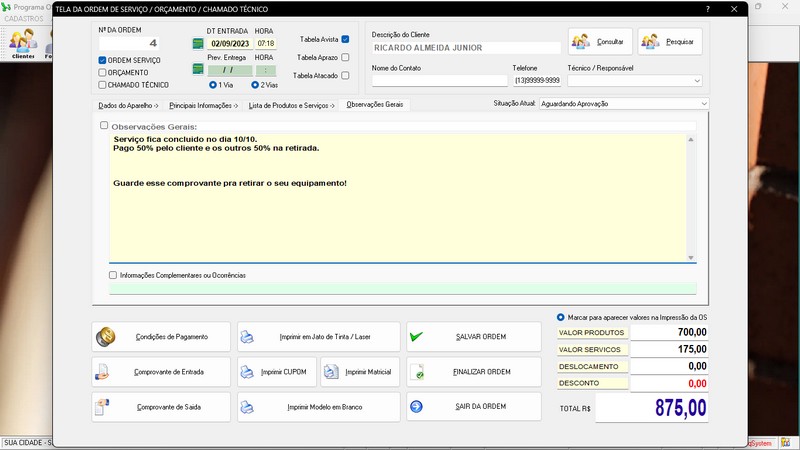Screen dimensions: 800x450
Task: Save with the SALVAR ORDEM checkmark button
Action: 474,337
